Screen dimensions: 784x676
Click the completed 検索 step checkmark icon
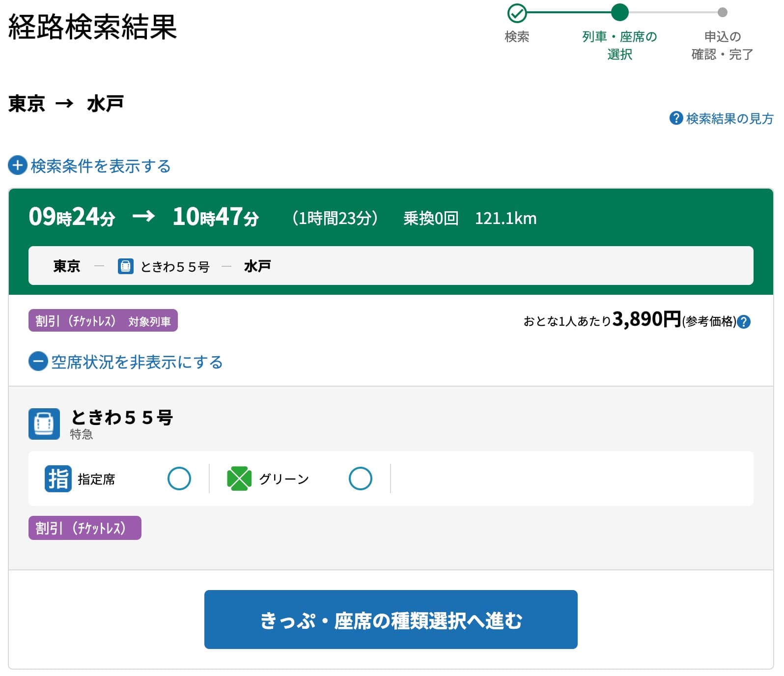(x=517, y=13)
